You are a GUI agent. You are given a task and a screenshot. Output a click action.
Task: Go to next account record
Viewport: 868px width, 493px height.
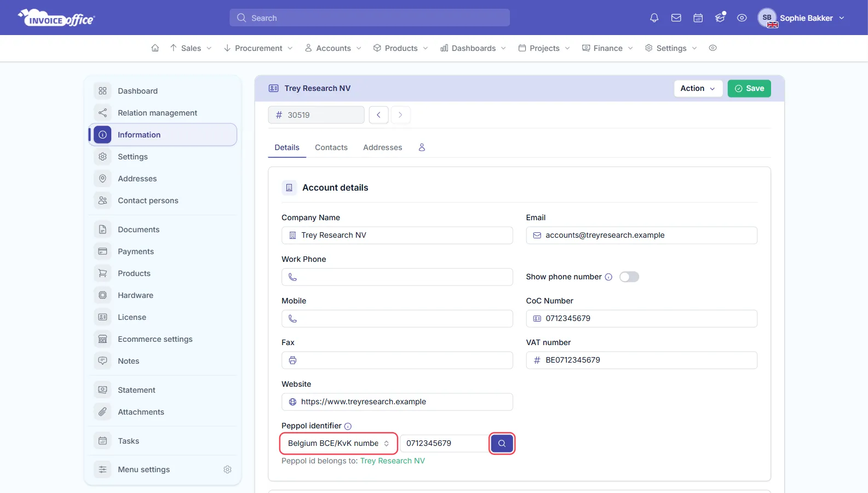[400, 115]
